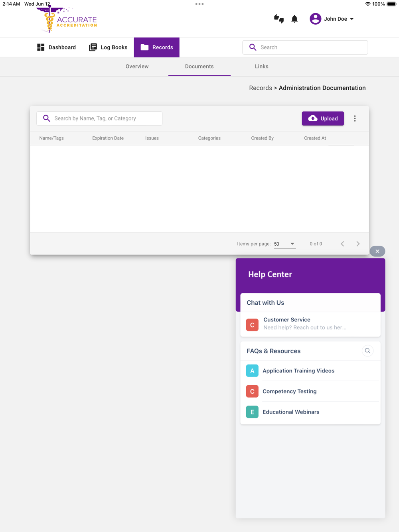Sort by Expiration Date column header
The width and height of the screenshot is (399, 532).
108,138
